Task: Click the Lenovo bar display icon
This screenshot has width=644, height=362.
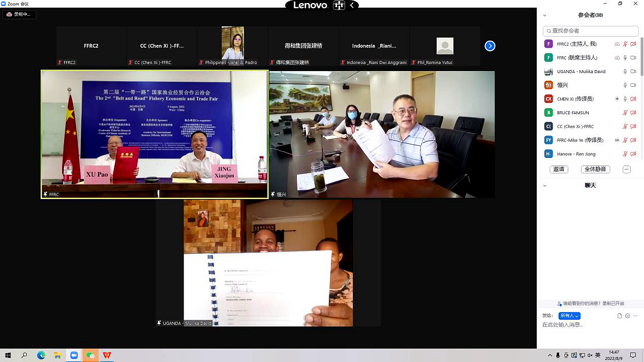Action: coord(339,6)
